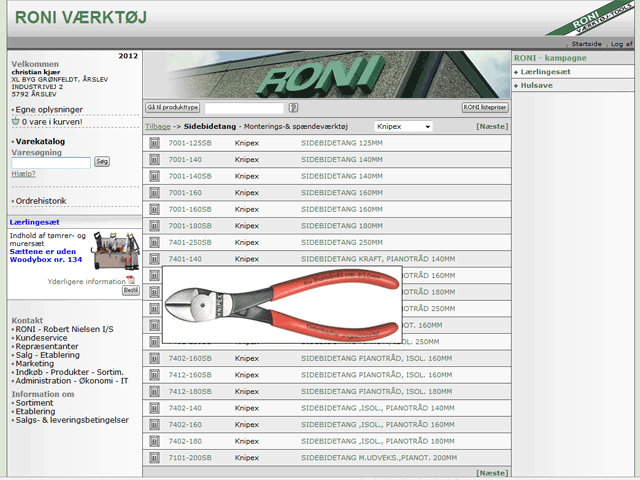Open image icon for item 7001-160SB
The height and width of the screenshot is (480, 640).
pyautogui.click(x=154, y=209)
